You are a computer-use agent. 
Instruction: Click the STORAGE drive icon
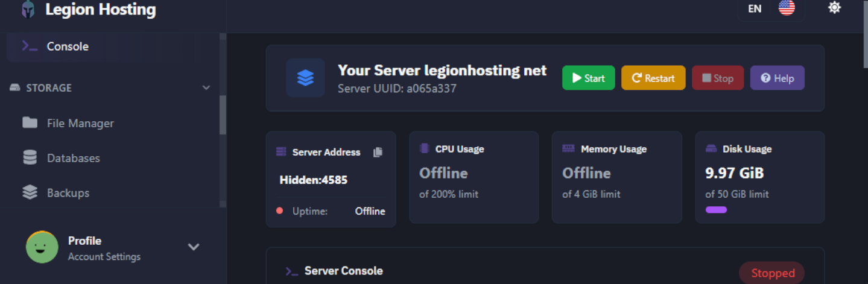tap(16, 87)
